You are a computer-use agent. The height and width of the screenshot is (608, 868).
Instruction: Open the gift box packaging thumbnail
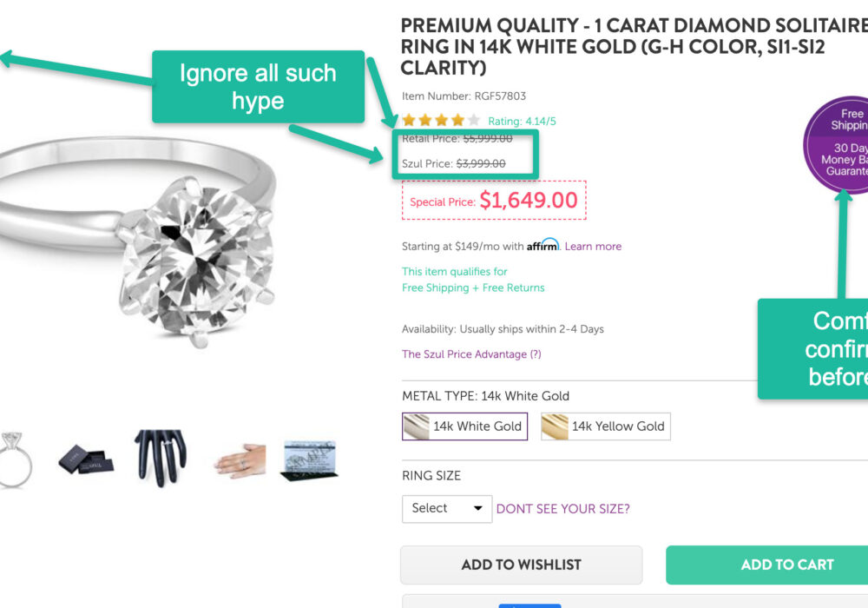[85, 458]
